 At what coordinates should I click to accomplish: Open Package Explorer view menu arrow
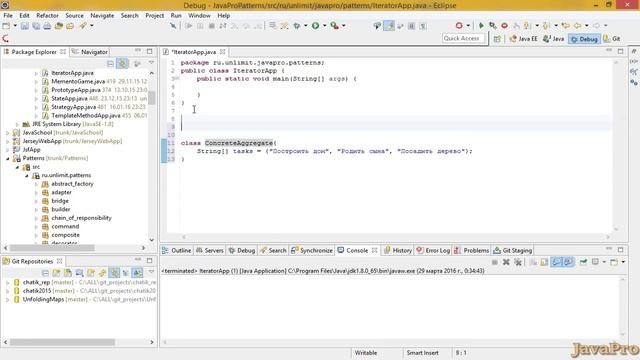coord(151,63)
